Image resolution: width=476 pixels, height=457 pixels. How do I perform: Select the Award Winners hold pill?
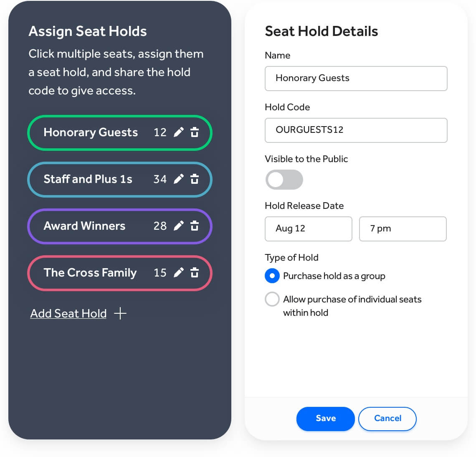(96, 226)
